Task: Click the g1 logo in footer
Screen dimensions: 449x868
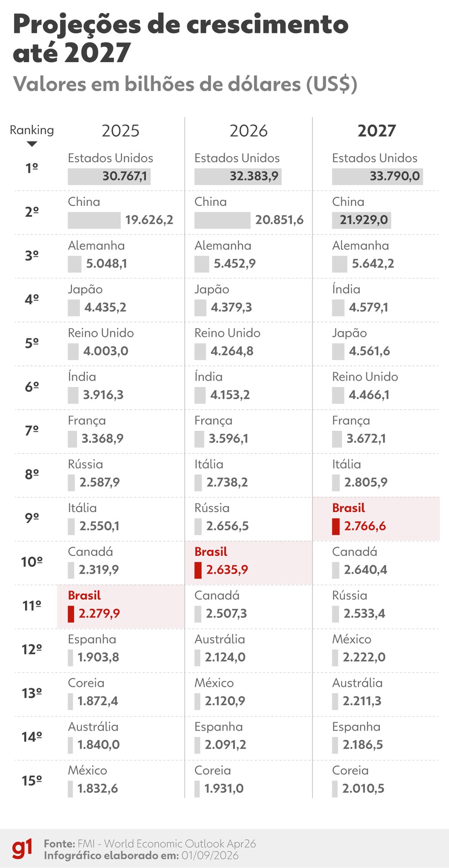Action: tap(22, 849)
